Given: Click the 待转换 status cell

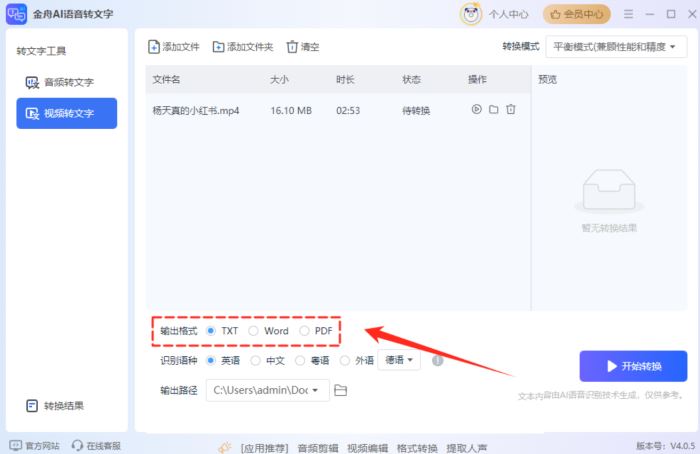Looking at the screenshot, I should 416,110.
